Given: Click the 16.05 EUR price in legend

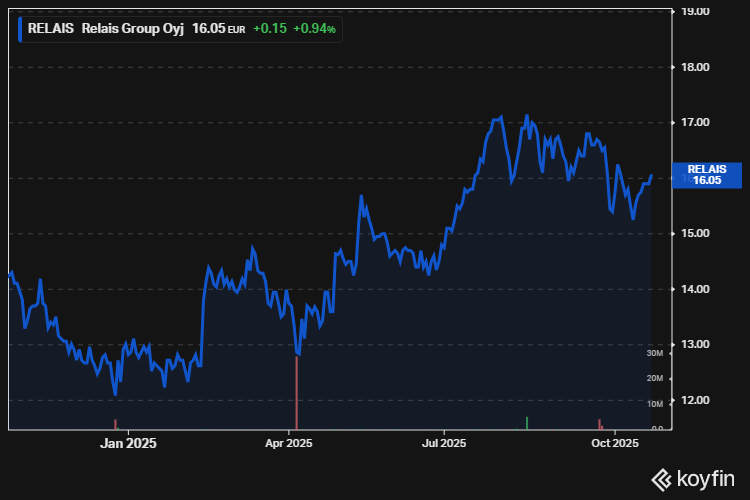Looking at the screenshot, I should pos(219,29).
